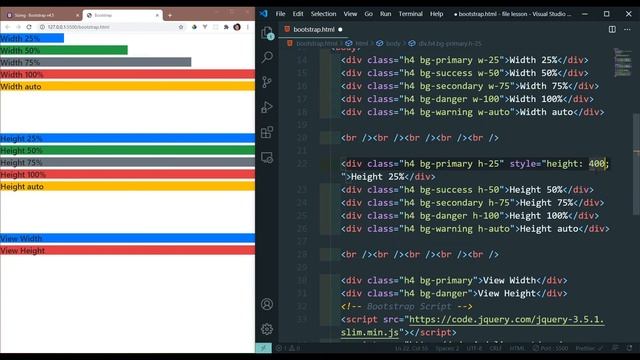The height and width of the screenshot is (360, 640).
Task: Open a new Chrome tab
Action: point(170,16)
